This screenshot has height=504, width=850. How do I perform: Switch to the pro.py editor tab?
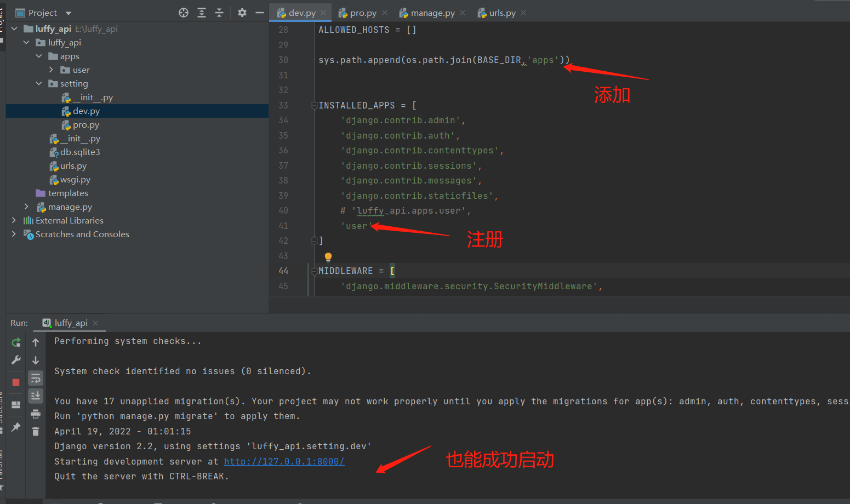[363, 13]
